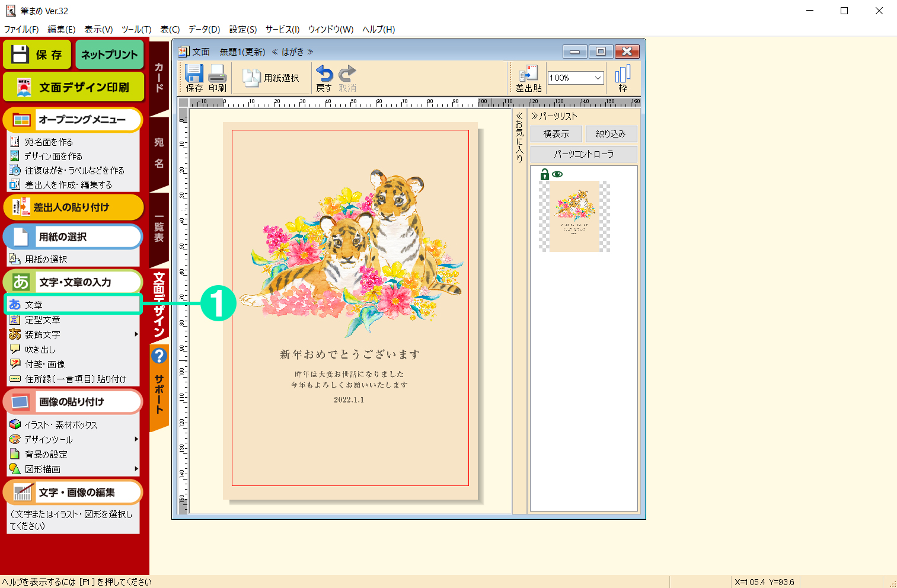Toggle the eye visibility icon in parts list
897x588 pixels.
557,174
